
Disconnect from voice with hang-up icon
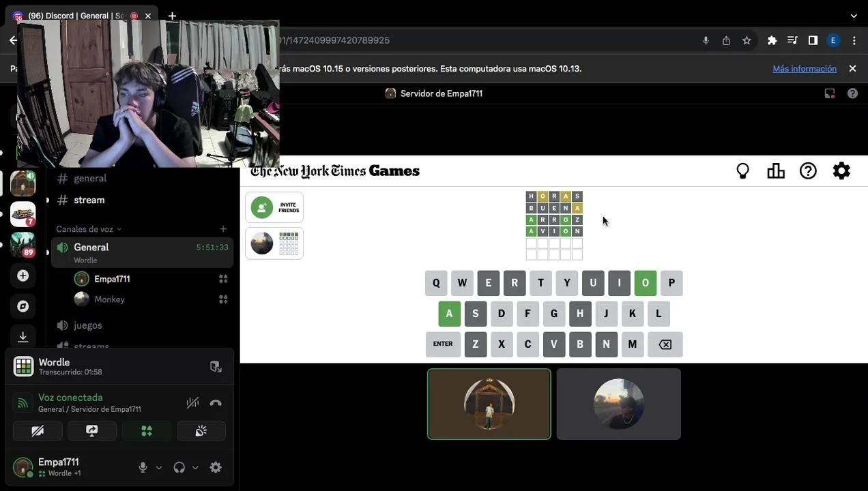216,403
